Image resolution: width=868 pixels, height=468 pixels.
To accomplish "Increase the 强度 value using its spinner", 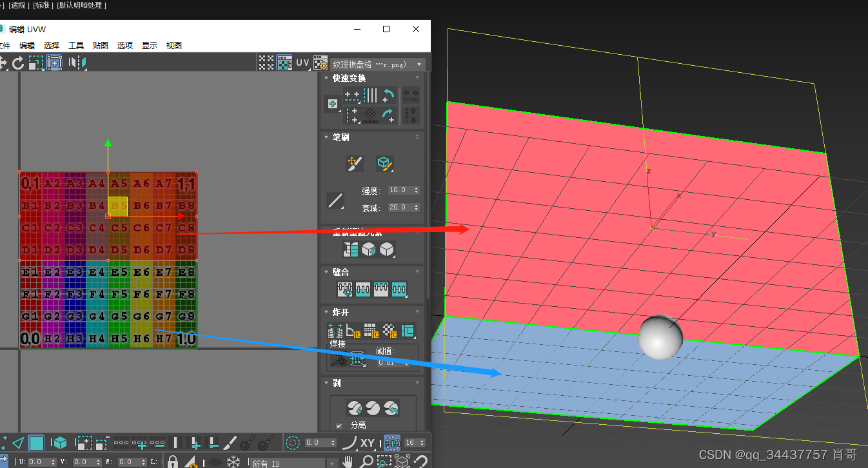I will pyautogui.click(x=416, y=188).
